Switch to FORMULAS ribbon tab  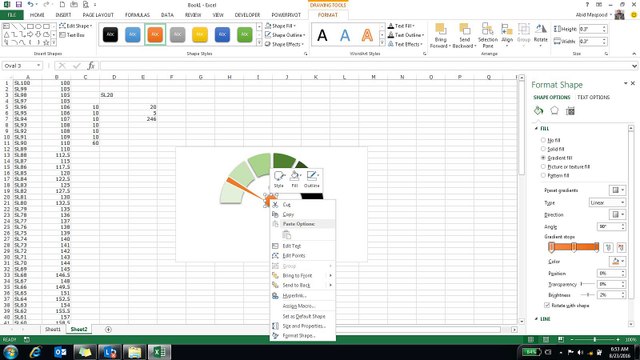coord(137,15)
